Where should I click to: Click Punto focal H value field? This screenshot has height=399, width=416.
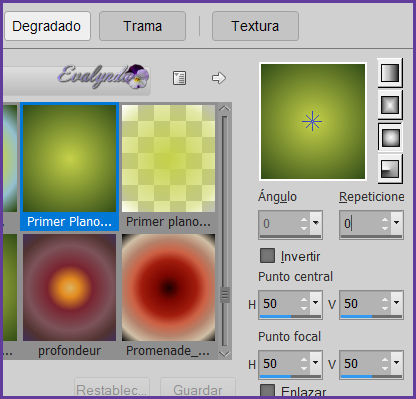coord(279,364)
